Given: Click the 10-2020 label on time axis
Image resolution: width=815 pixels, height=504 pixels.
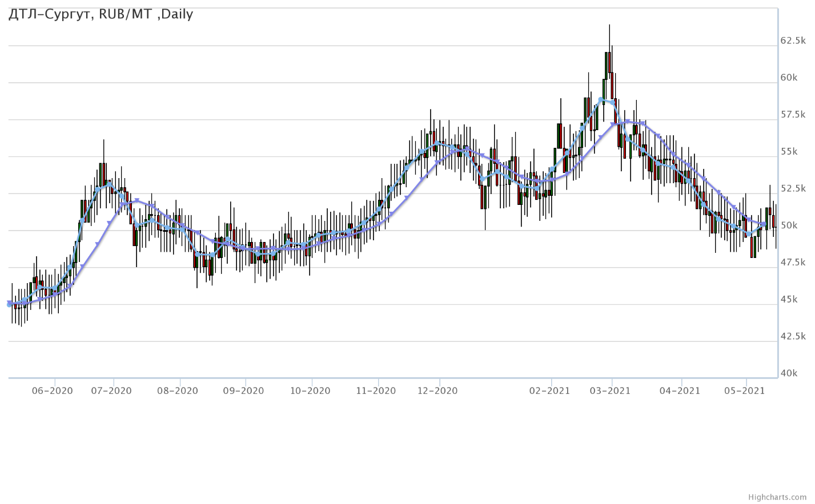Looking at the screenshot, I should point(310,391).
